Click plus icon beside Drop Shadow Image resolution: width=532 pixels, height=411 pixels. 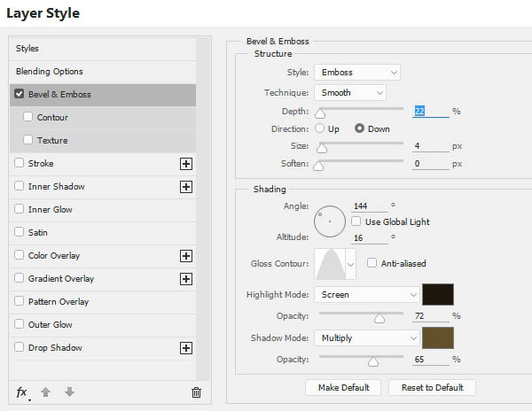[186, 348]
